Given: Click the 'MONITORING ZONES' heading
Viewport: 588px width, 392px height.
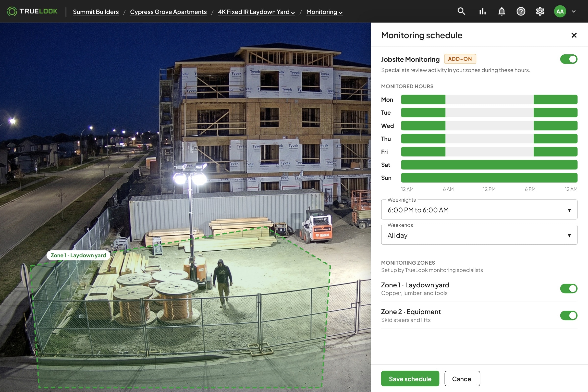Looking at the screenshot, I should pyautogui.click(x=408, y=263).
